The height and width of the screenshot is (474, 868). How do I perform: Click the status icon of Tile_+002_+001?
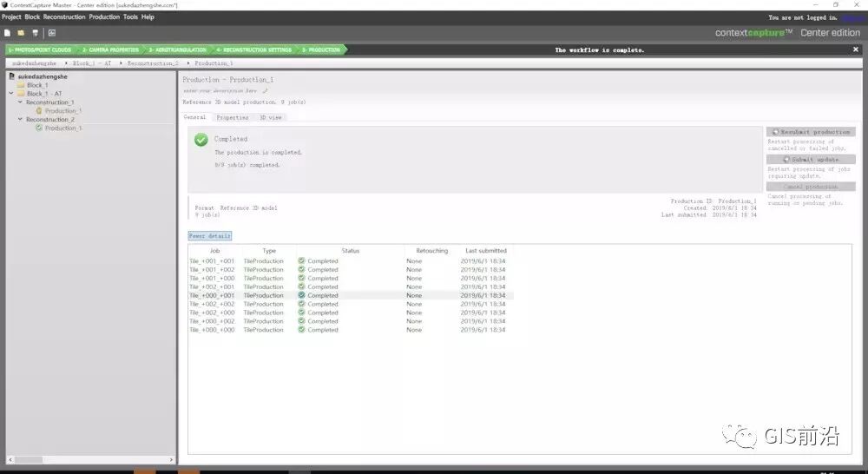[x=301, y=286]
